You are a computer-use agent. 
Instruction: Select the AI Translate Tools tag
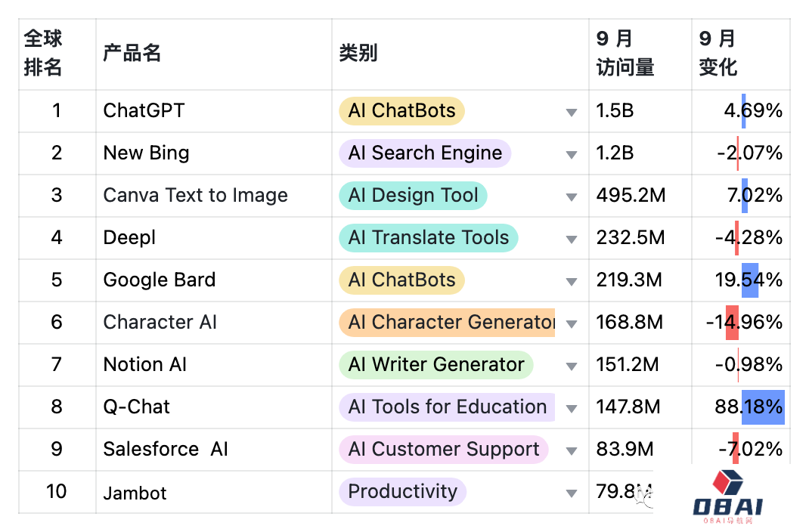pos(428,238)
